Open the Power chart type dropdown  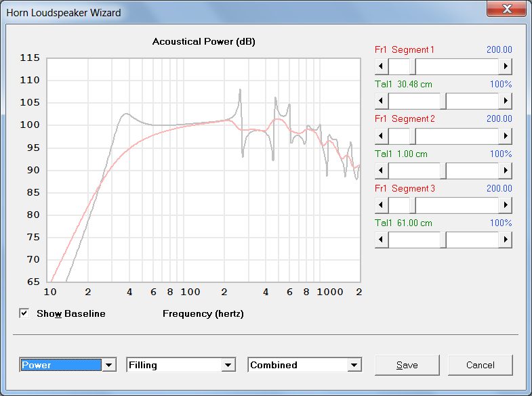pyautogui.click(x=109, y=365)
